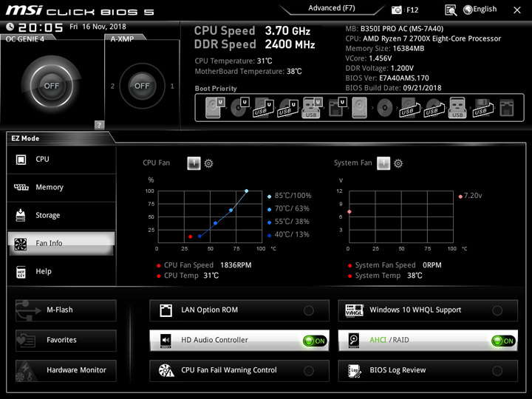Open System Fan settings gear icon
This screenshot has height=399, width=532.
coord(398,163)
